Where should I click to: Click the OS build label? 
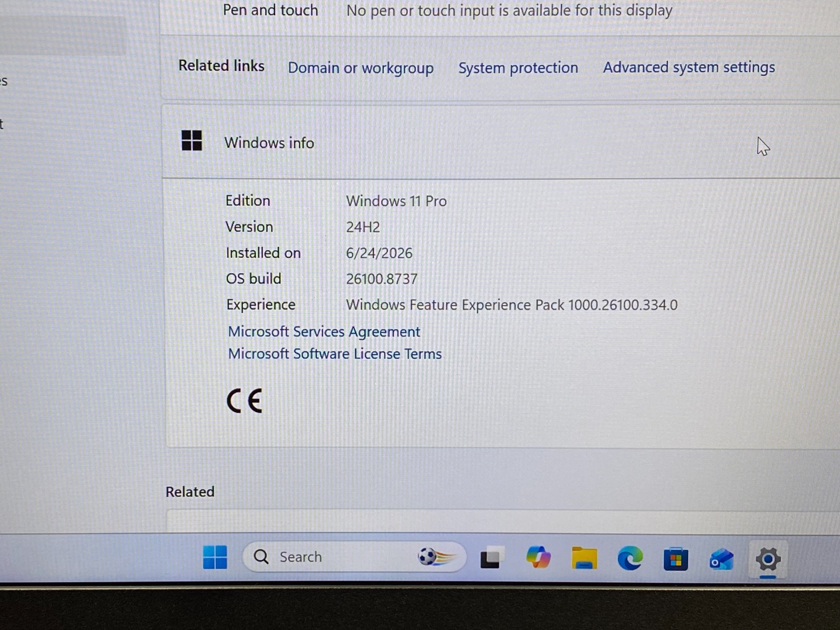[x=254, y=279]
